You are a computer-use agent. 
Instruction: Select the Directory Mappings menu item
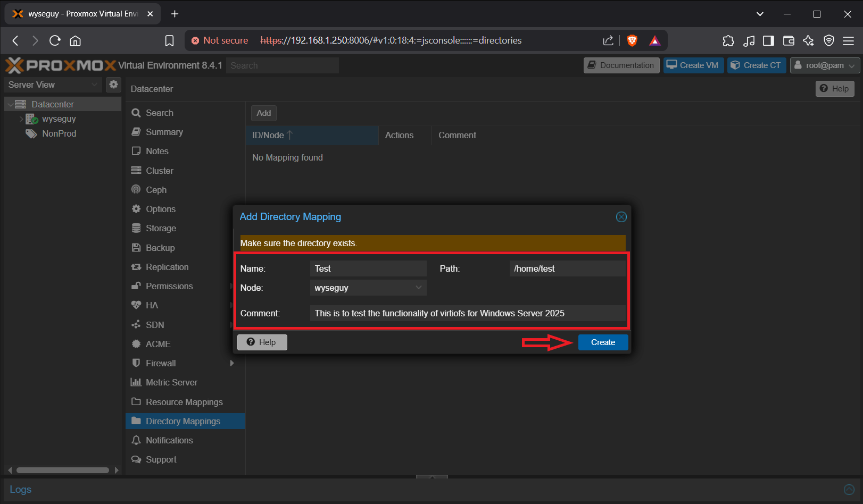(185, 421)
